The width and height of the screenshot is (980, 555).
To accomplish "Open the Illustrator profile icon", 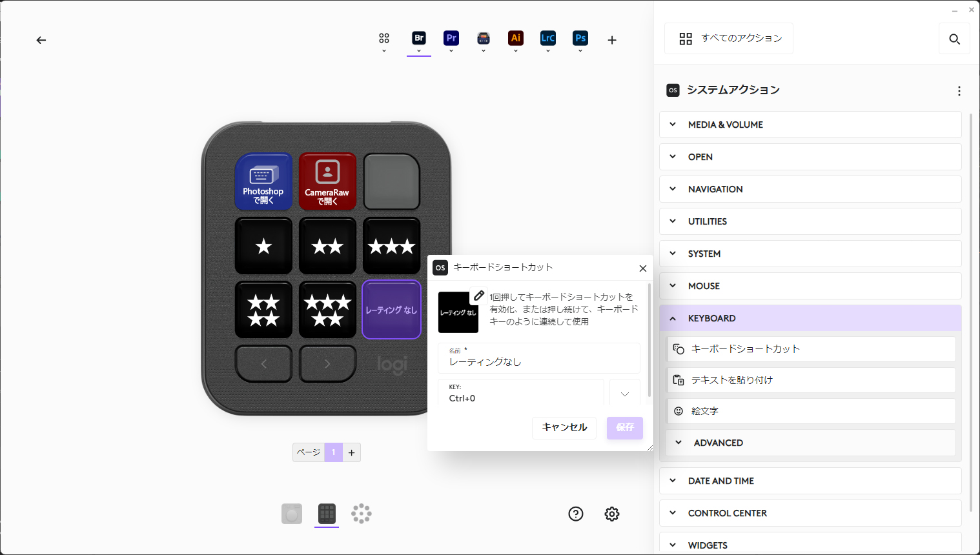I will click(x=515, y=39).
